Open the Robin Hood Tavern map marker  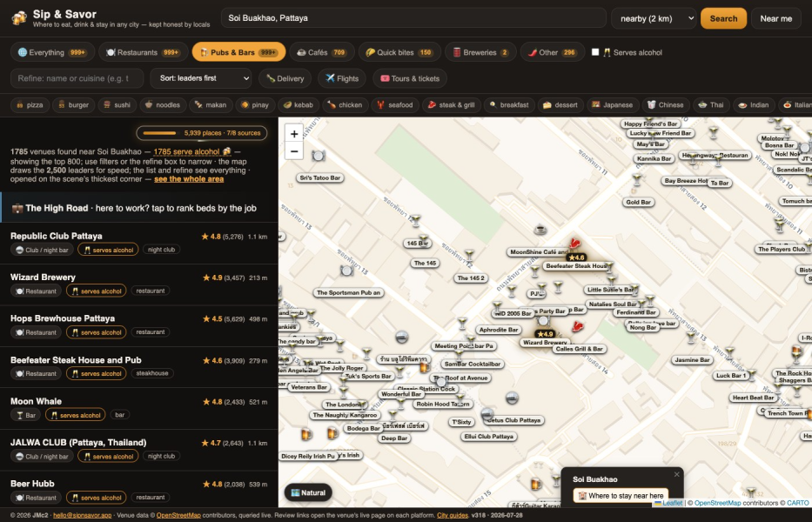pos(443,404)
